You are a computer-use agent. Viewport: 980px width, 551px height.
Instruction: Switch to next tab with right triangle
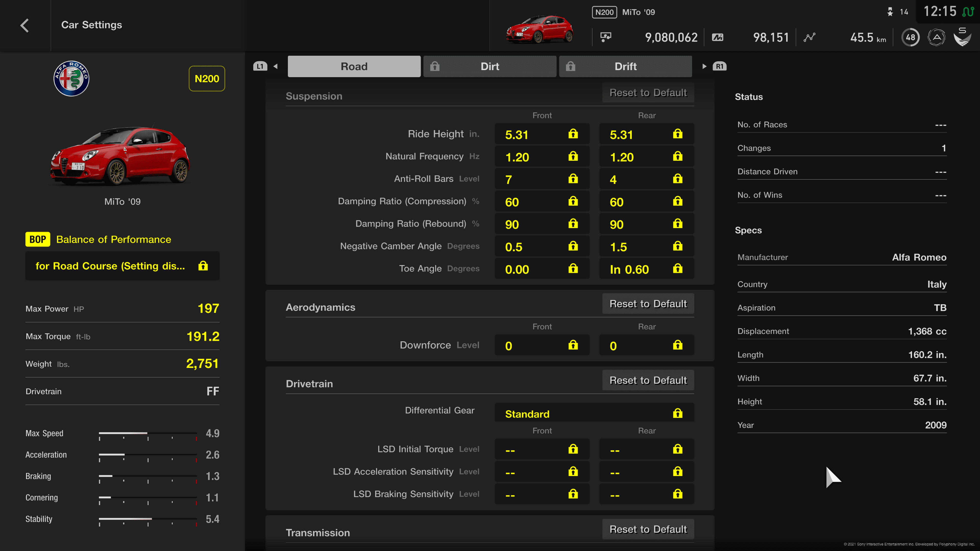[704, 66]
